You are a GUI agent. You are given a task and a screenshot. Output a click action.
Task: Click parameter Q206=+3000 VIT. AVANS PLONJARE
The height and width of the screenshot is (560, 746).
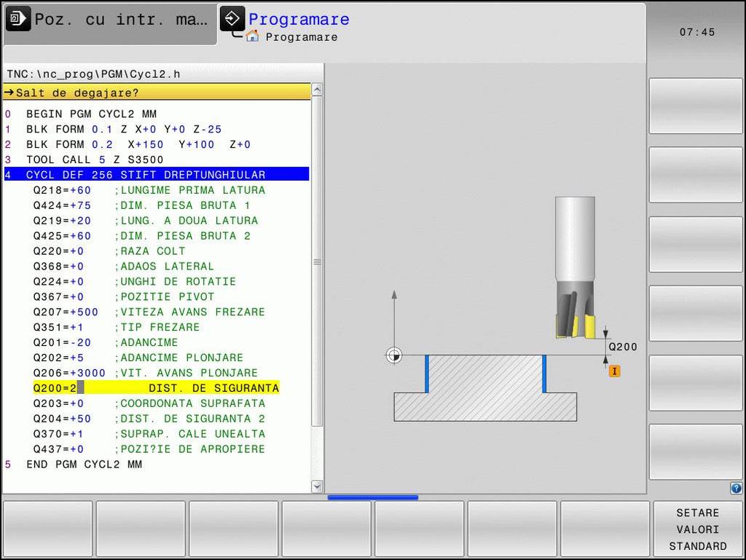click(145, 373)
